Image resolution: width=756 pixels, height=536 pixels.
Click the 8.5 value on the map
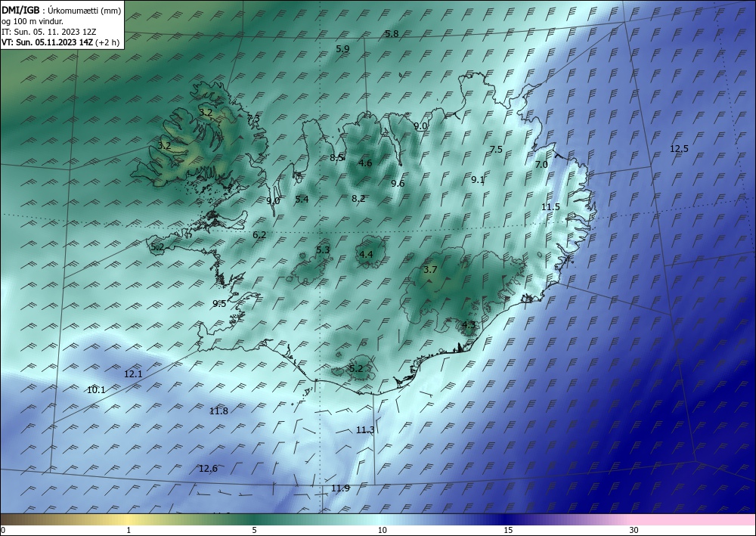[336, 157]
